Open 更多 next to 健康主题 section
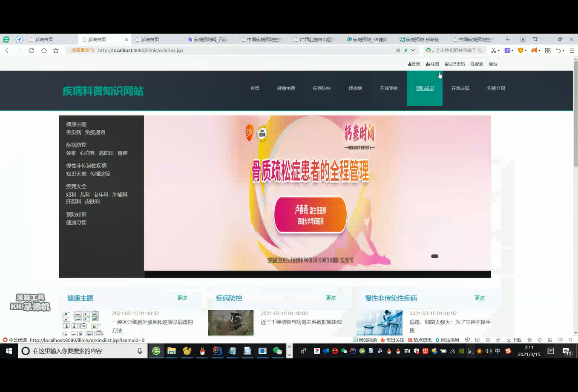The height and width of the screenshot is (392, 578). click(182, 298)
